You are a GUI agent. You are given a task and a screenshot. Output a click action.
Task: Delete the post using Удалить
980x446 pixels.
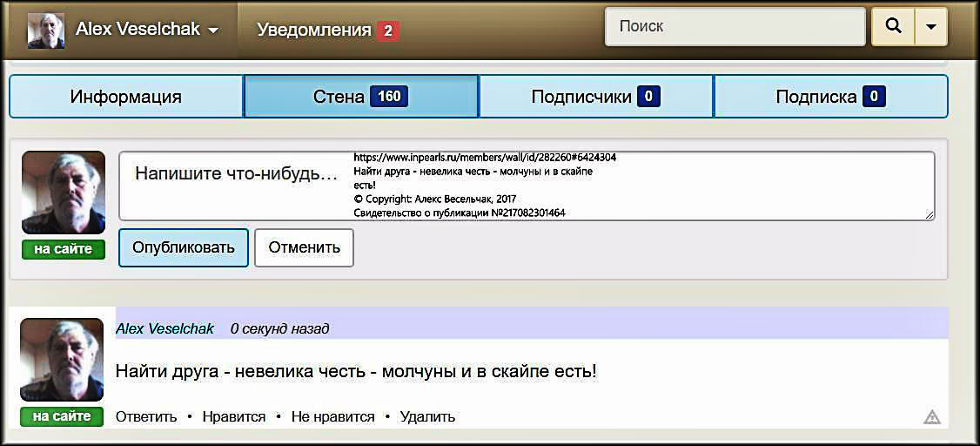click(x=427, y=416)
